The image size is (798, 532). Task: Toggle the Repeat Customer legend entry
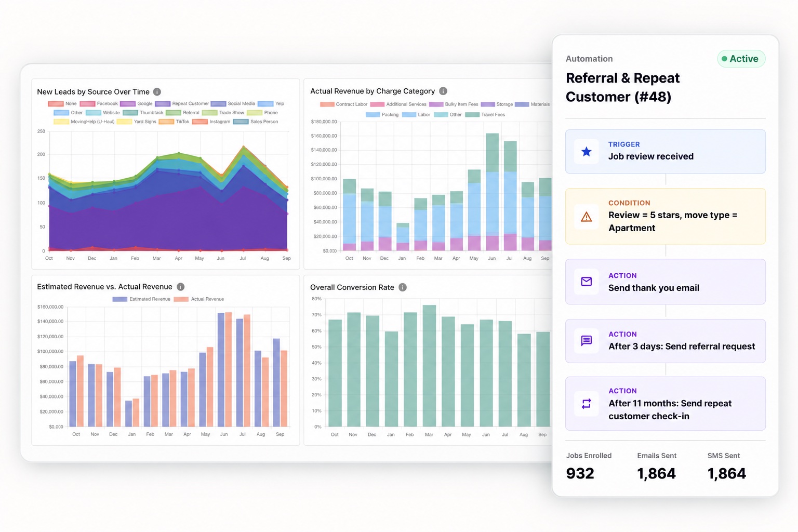tap(182, 104)
